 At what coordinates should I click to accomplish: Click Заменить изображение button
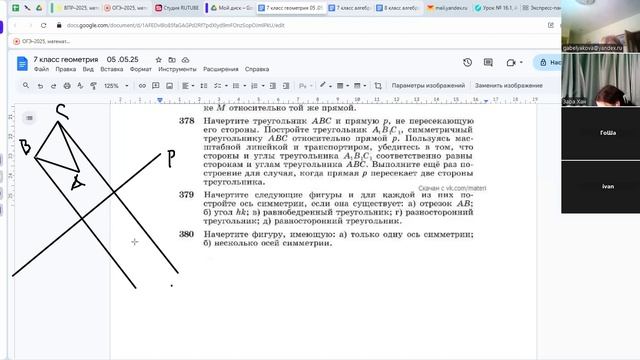(x=509, y=86)
